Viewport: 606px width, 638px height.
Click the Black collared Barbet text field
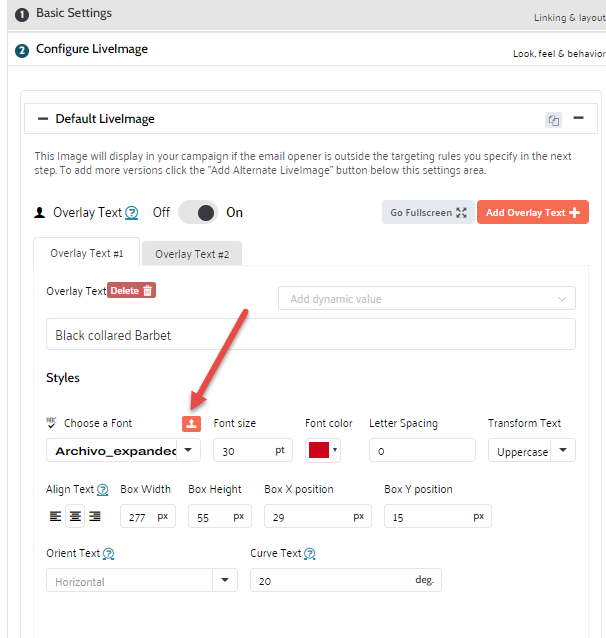pos(311,334)
